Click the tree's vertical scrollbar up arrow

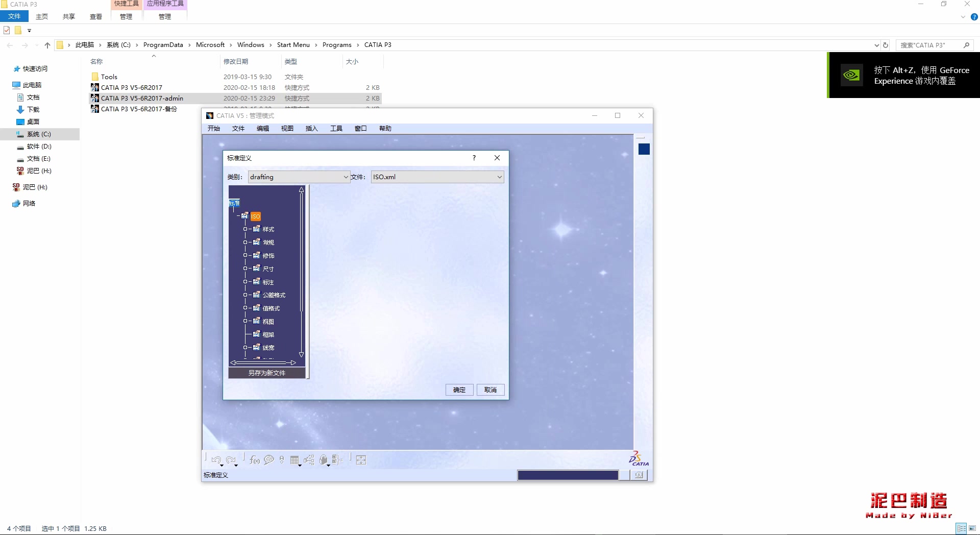301,189
